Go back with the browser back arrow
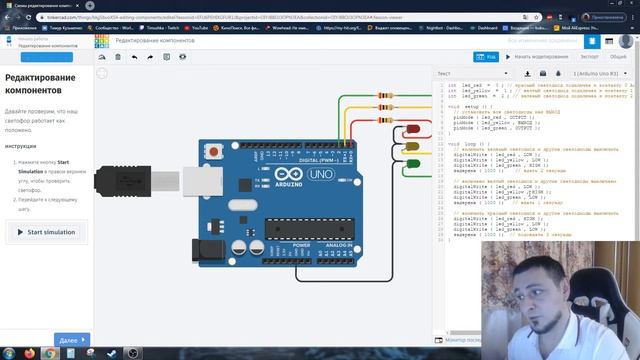The image size is (640, 360). tap(7, 18)
